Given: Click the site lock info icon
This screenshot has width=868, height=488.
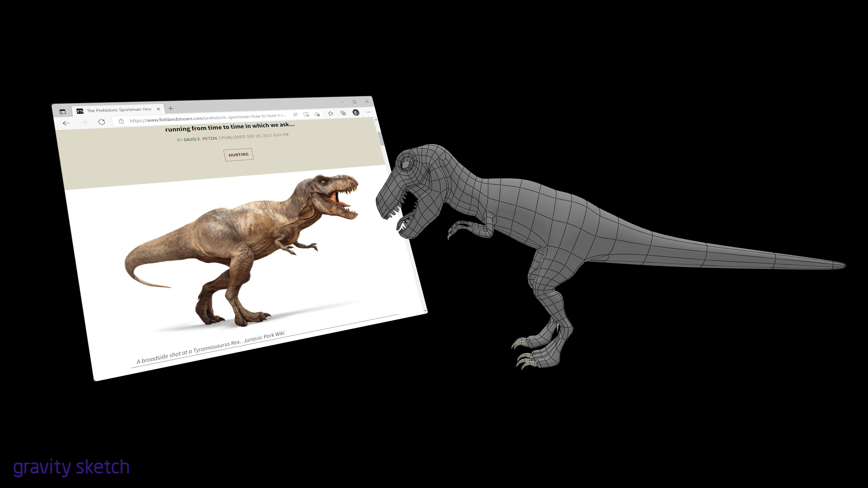Looking at the screenshot, I should pos(121,121).
